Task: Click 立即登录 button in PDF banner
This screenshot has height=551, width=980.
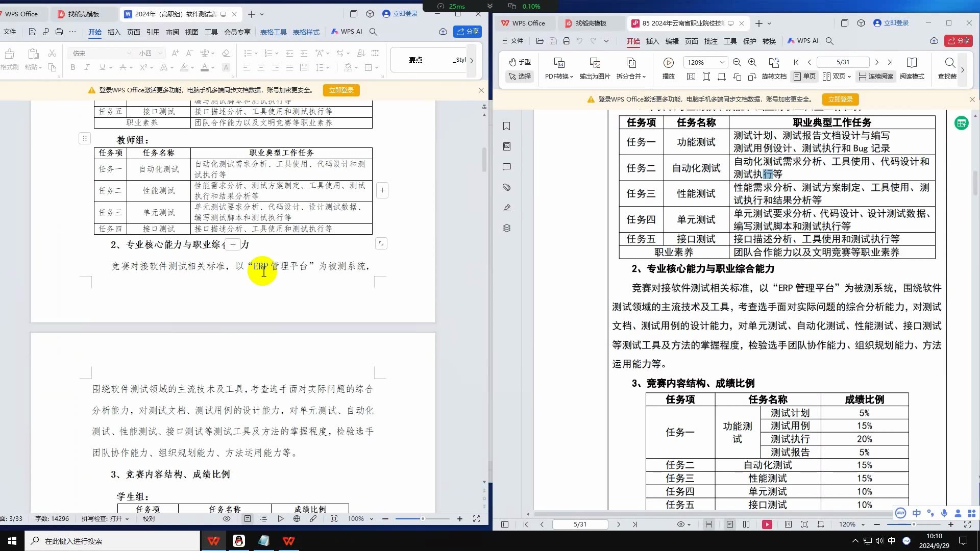Action: (x=841, y=99)
